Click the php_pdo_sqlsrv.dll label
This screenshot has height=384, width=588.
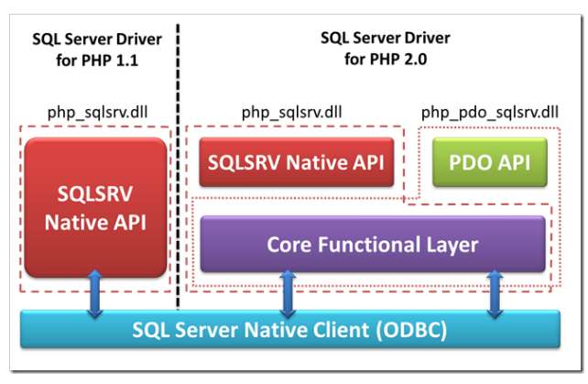(x=490, y=113)
